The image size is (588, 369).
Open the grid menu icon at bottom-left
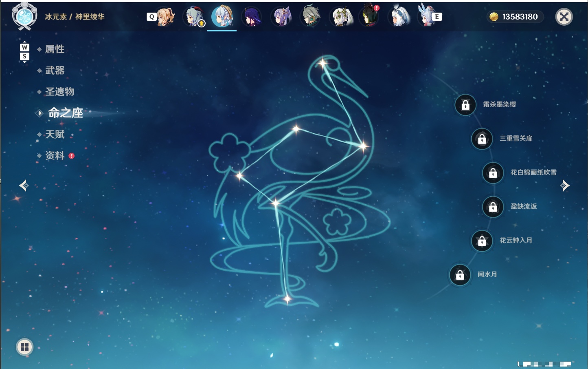click(x=24, y=347)
